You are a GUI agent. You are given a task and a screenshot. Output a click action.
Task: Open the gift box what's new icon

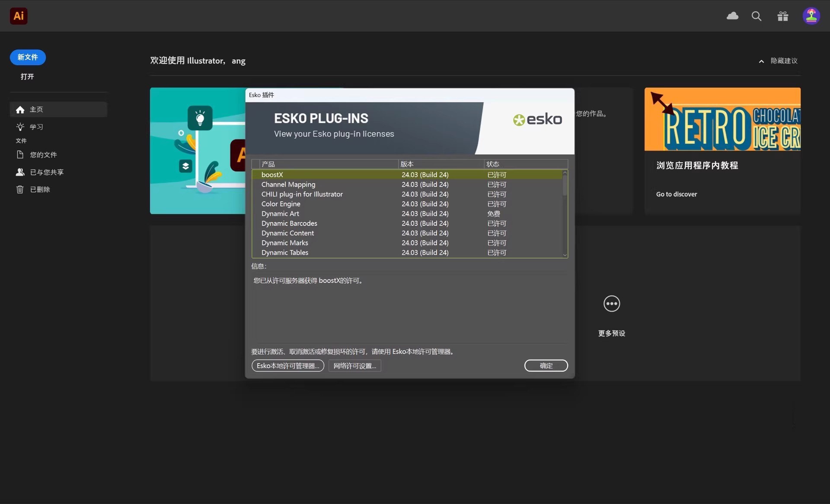(x=783, y=16)
